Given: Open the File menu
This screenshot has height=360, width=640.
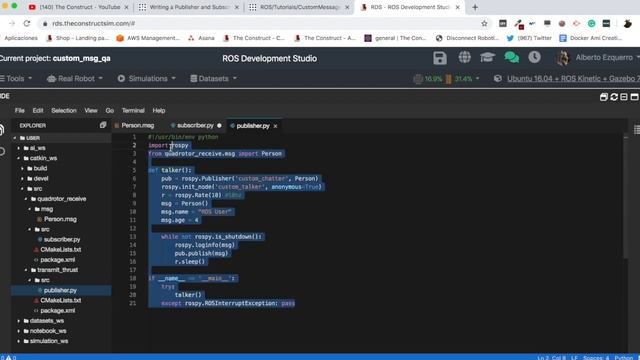Looking at the screenshot, I should click(20, 111).
